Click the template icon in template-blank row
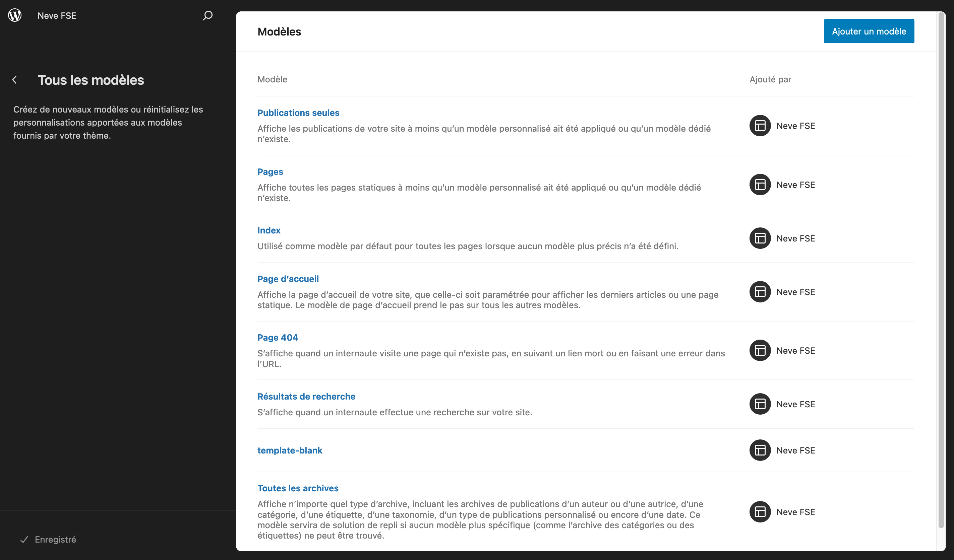This screenshot has width=954, height=560. [760, 450]
